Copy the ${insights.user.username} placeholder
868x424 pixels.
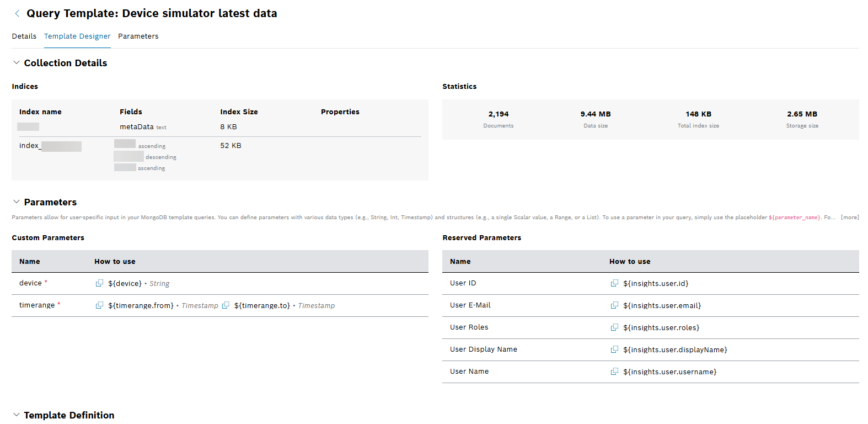(614, 372)
